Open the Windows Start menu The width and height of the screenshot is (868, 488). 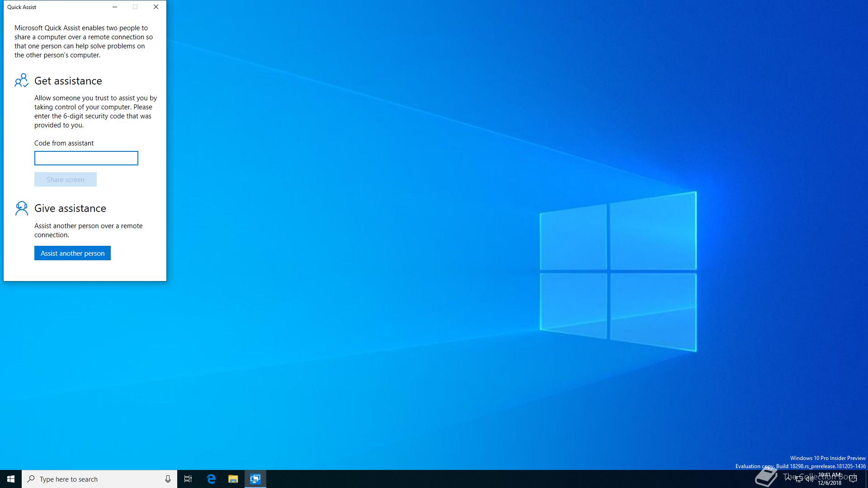11,479
